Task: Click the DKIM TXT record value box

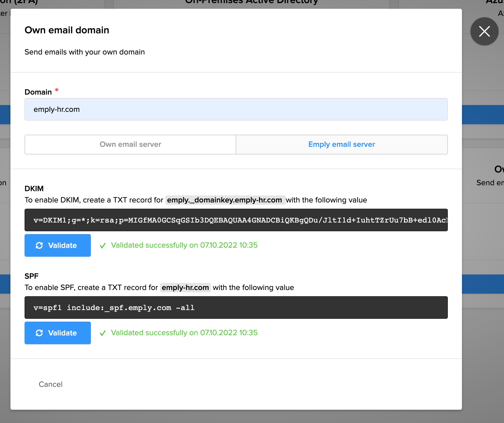Action: pyautogui.click(x=236, y=220)
